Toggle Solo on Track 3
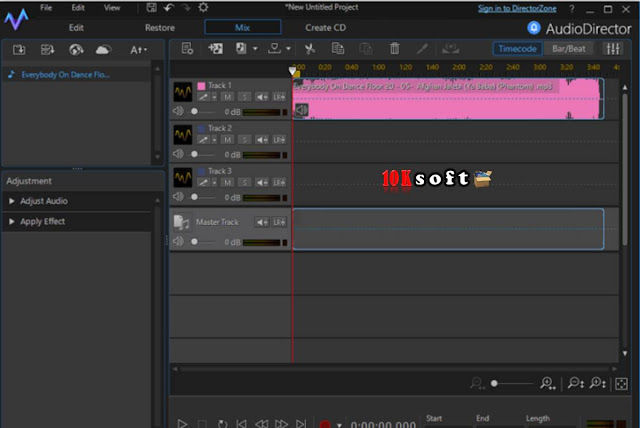The width and height of the screenshot is (640, 428). (x=244, y=182)
